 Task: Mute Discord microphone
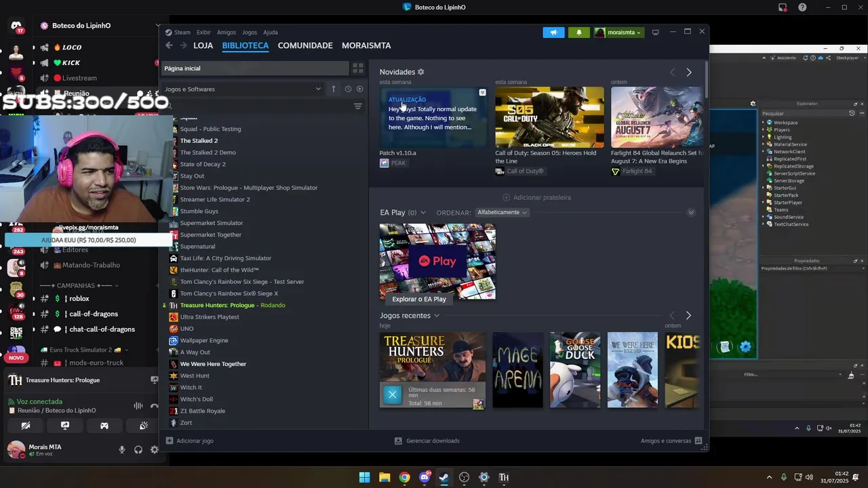(122, 449)
